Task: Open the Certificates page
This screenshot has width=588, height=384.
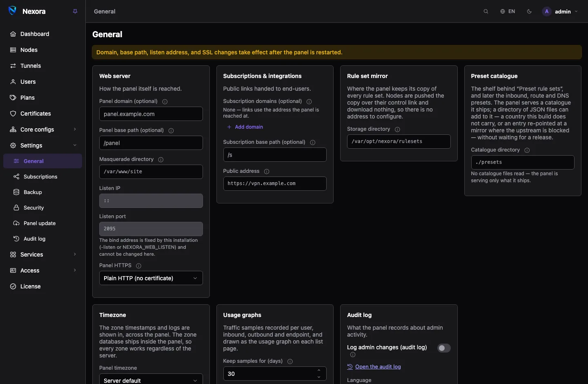Action: point(43,114)
